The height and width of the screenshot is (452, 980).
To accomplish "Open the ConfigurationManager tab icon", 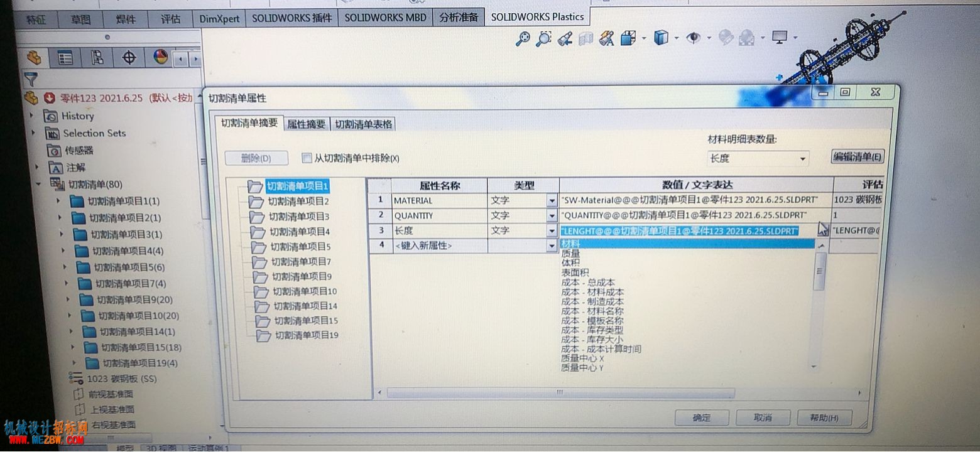I will pyautogui.click(x=97, y=58).
